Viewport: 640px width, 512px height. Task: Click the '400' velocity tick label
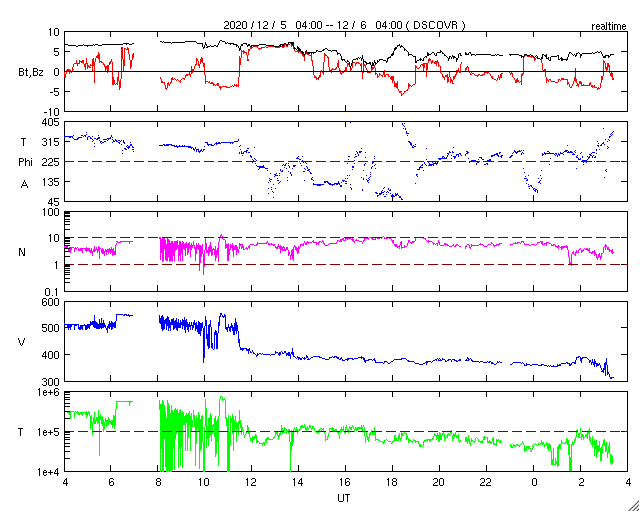pos(51,355)
